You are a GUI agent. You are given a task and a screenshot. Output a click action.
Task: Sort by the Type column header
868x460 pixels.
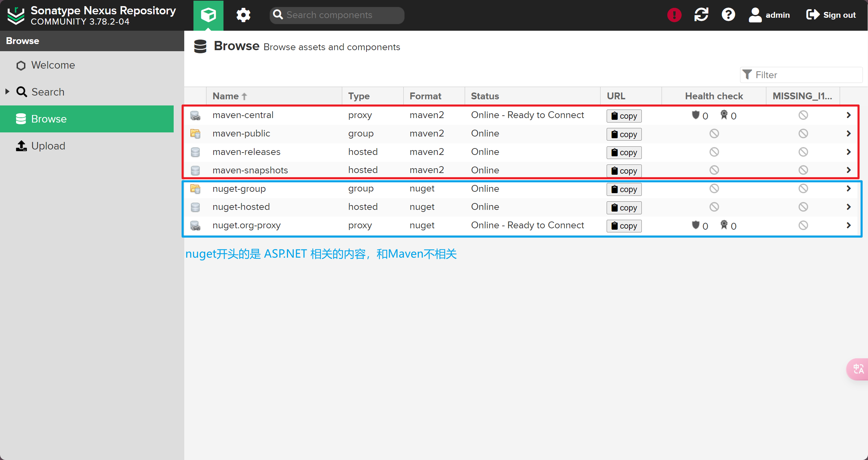pos(373,96)
